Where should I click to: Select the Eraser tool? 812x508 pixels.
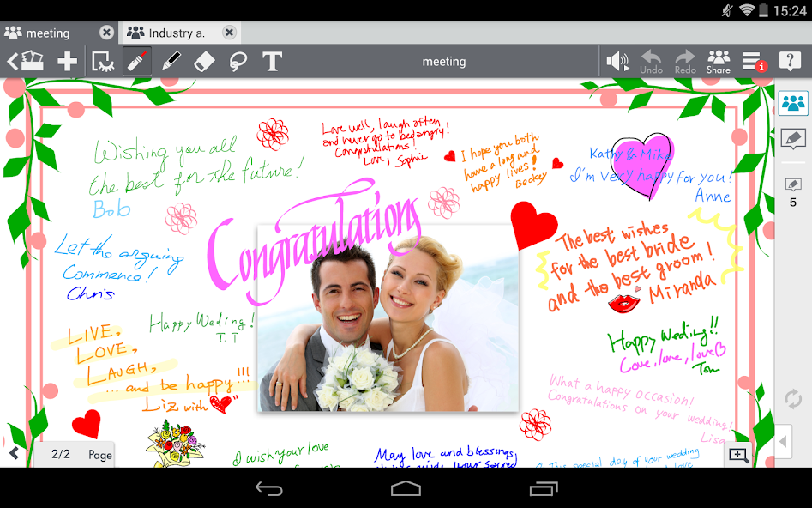click(204, 61)
